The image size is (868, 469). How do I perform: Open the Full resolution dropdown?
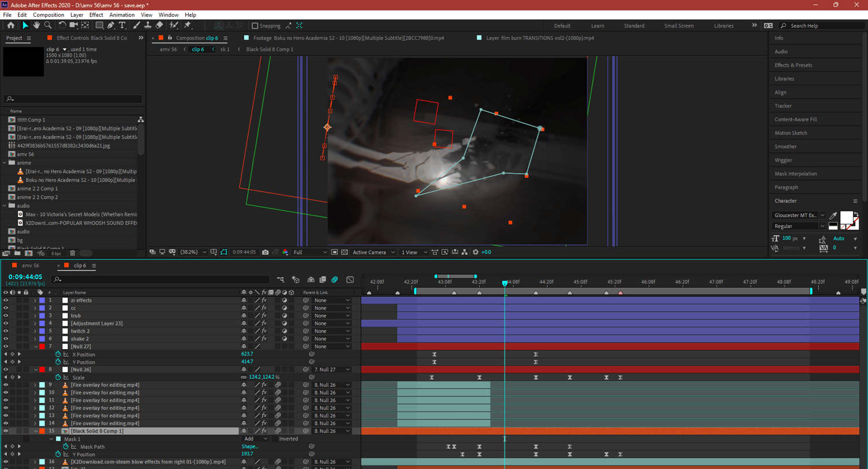[x=310, y=252]
